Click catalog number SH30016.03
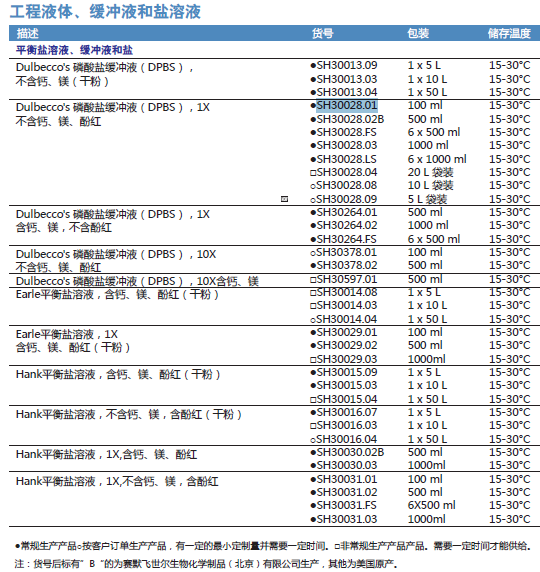The height and width of the screenshot is (572, 540). click(x=347, y=425)
